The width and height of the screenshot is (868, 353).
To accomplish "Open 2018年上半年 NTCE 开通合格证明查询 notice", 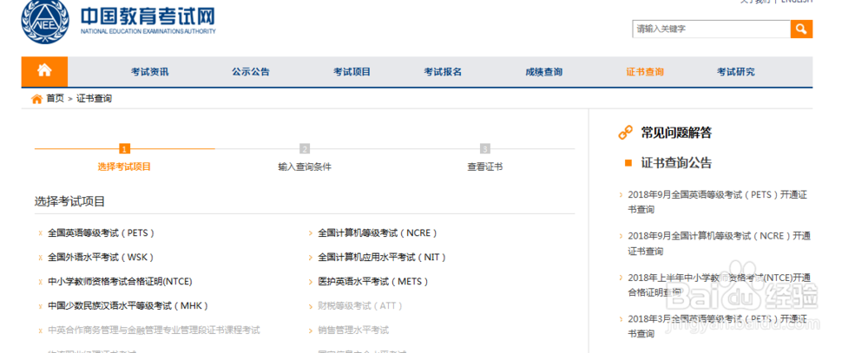I will pos(719,284).
